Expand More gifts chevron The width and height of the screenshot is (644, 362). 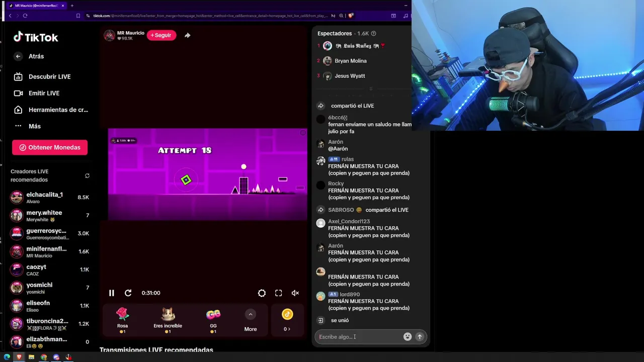click(x=251, y=315)
